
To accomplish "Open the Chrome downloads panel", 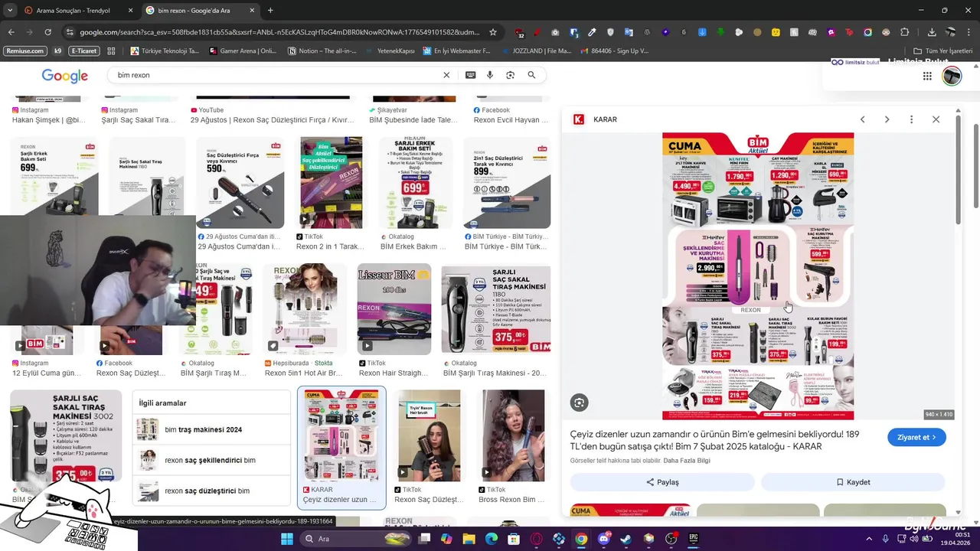I will pyautogui.click(x=932, y=32).
